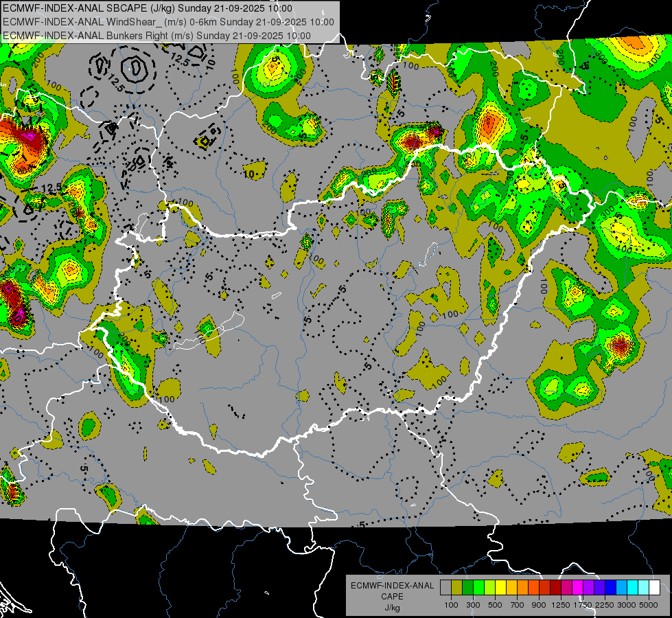
Task: Choose the dark red legend swatch
Action: [555, 588]
